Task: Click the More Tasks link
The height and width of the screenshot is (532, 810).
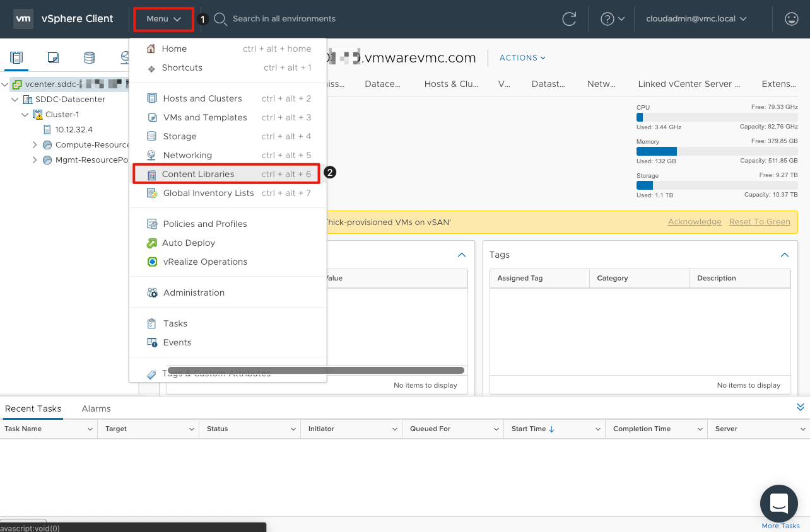Action: [x=780, y=526]
